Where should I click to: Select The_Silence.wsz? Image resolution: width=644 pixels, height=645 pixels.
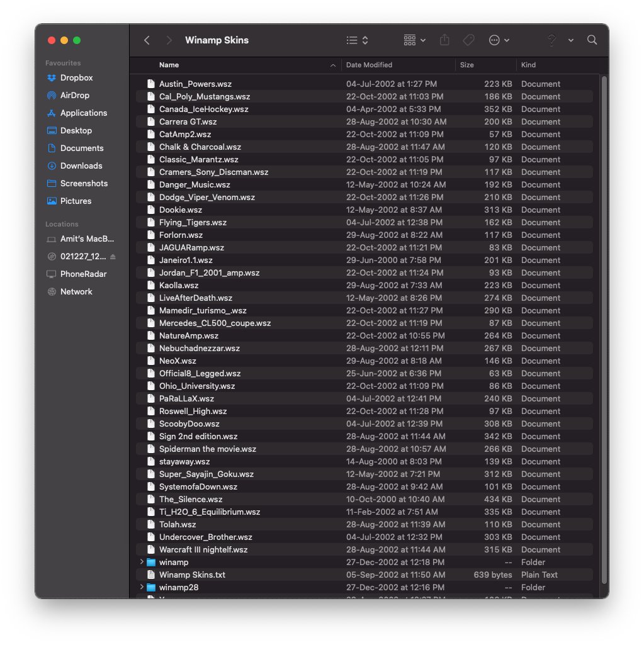tap(364, 500)
